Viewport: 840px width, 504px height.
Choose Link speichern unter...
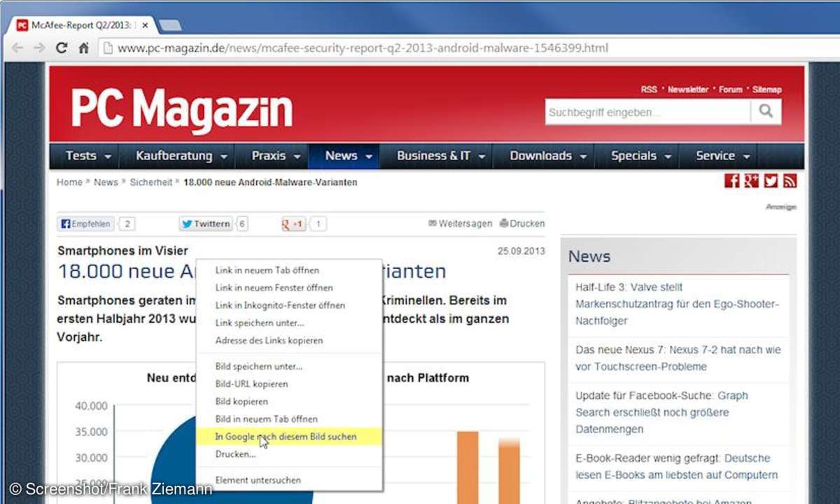coord(289,323)
